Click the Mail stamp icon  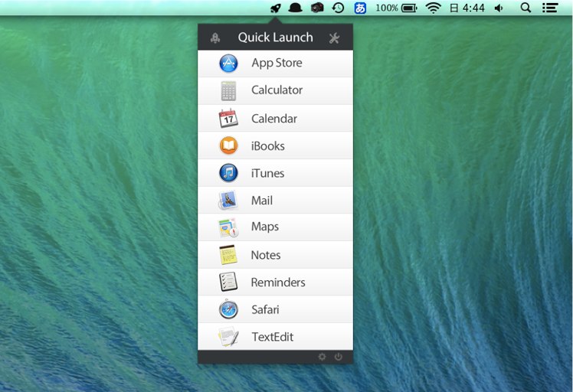228,200
